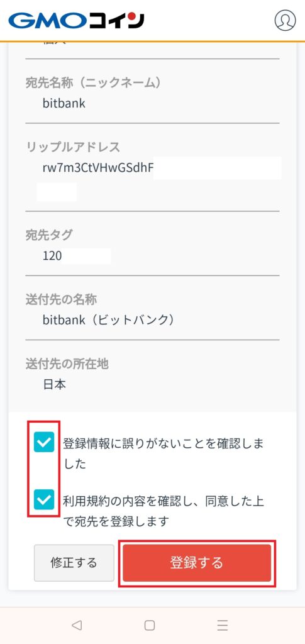Tap the 送付先の所在地 field label
Image resolution: width=305 pixels, height=644 pixels.
[x=67, y=364]
